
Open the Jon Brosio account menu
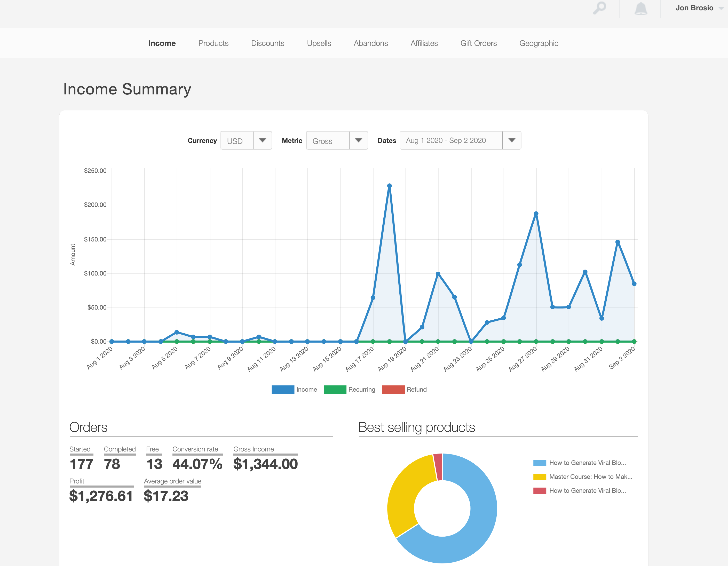[698, 8]
